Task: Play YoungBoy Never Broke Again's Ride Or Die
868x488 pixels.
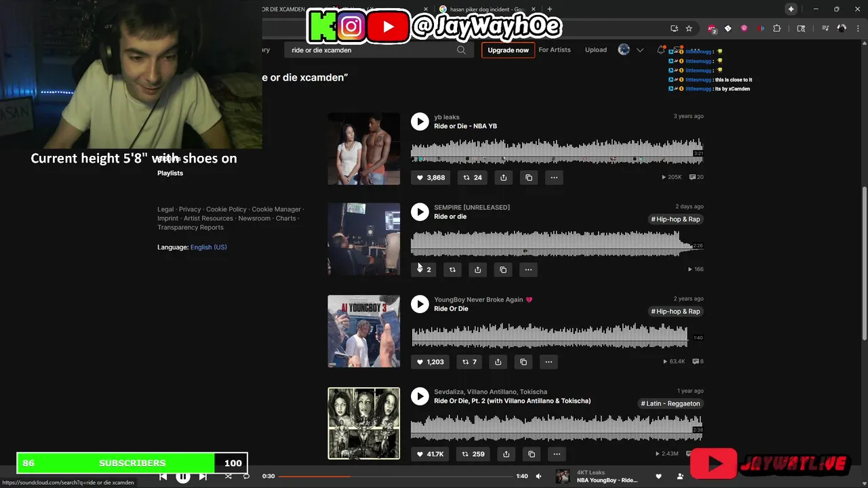Action: pyautogui.click(x=420, y=304)
